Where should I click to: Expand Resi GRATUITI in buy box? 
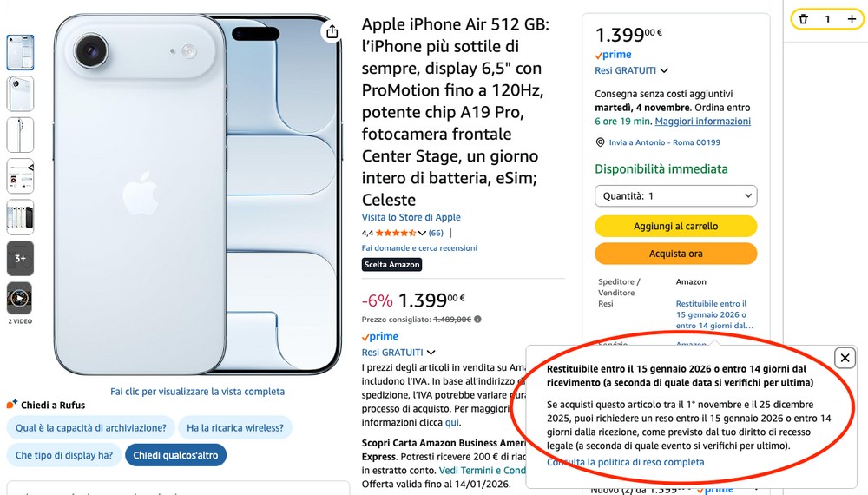[664, 70]
